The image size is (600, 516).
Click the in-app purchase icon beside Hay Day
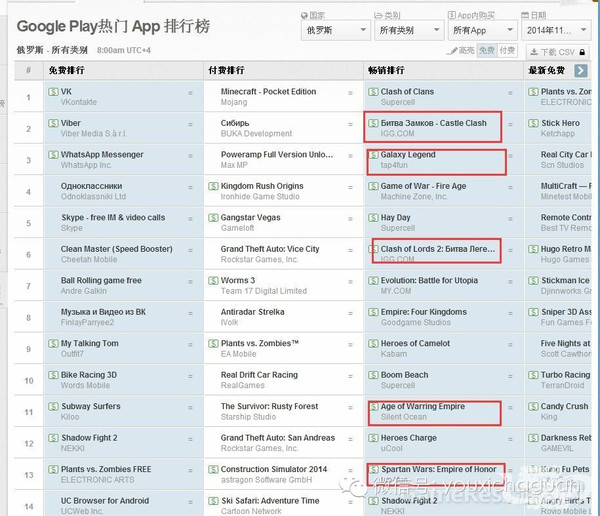(x=373, y=218)
